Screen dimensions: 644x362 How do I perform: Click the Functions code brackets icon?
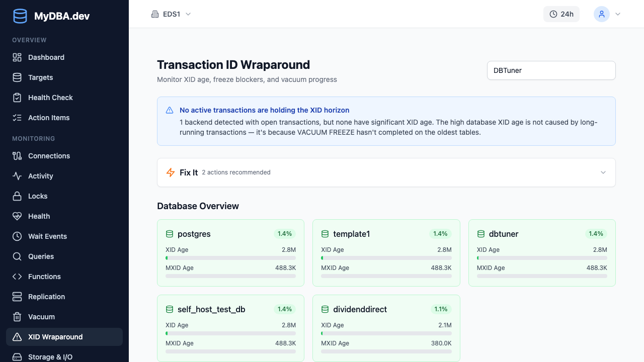tap(17, 277)
